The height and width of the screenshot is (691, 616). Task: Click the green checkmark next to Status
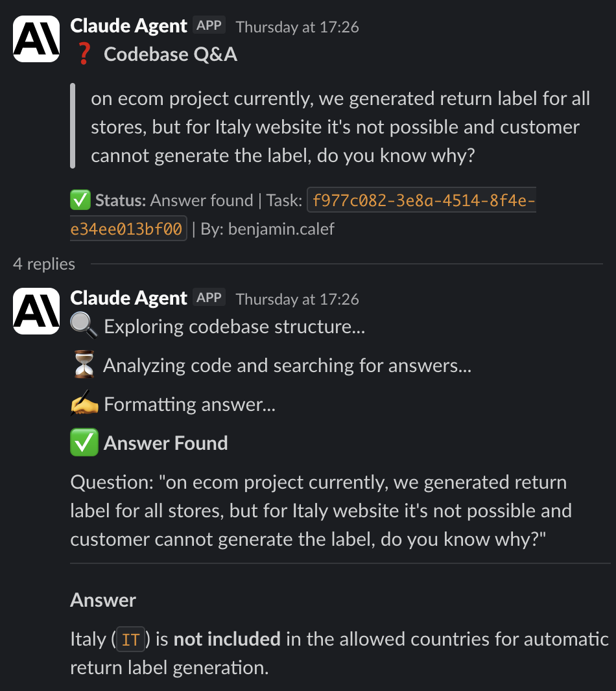(79, 200)
